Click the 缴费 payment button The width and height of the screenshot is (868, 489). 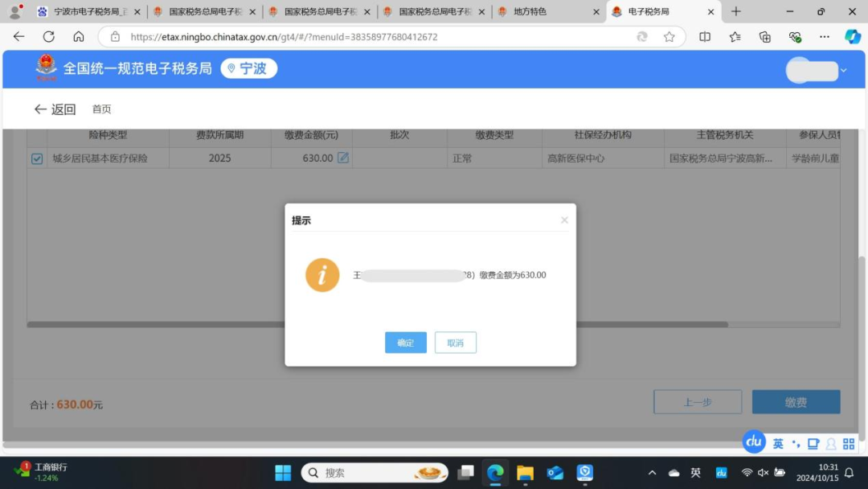(796, 402)
